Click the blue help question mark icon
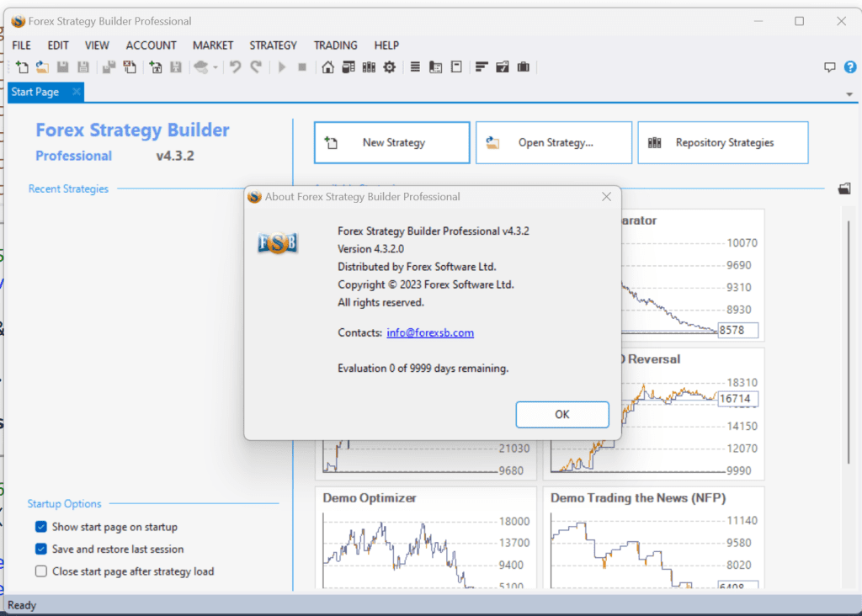The height and width of the screenshot is (616, 862). 849,67
